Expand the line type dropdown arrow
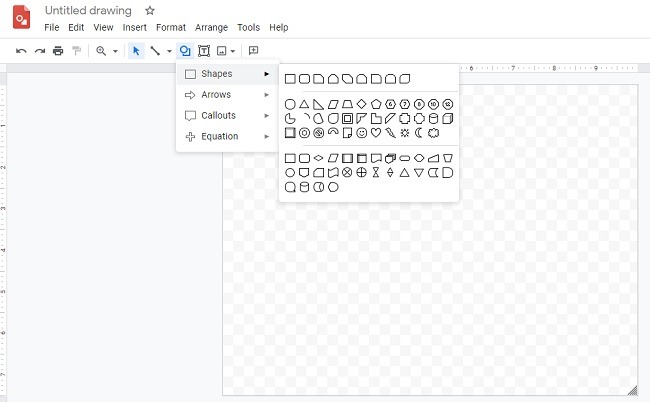 169,51
